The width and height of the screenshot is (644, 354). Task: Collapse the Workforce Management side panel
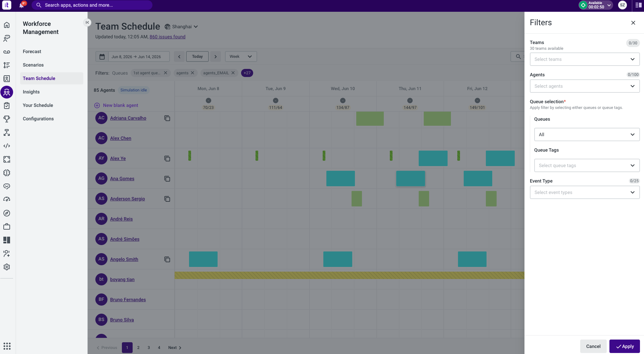[87, 23]
